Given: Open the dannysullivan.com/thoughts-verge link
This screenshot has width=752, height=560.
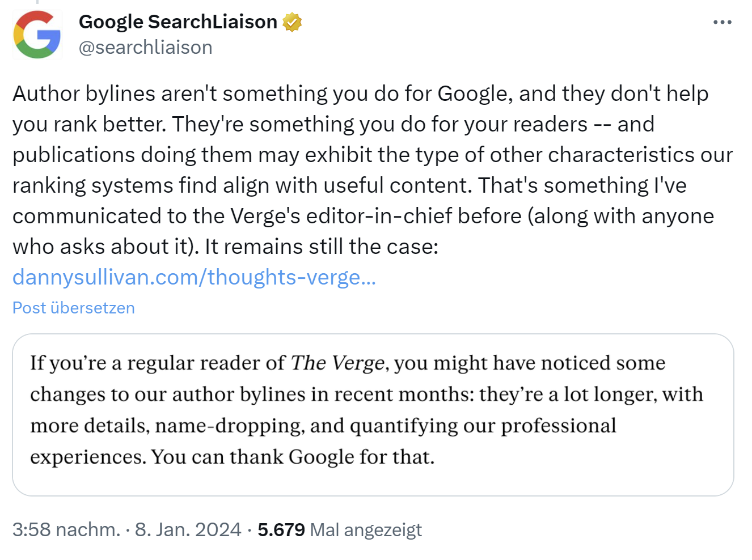Looking at the screenshot, I should (x=193, y=277).
